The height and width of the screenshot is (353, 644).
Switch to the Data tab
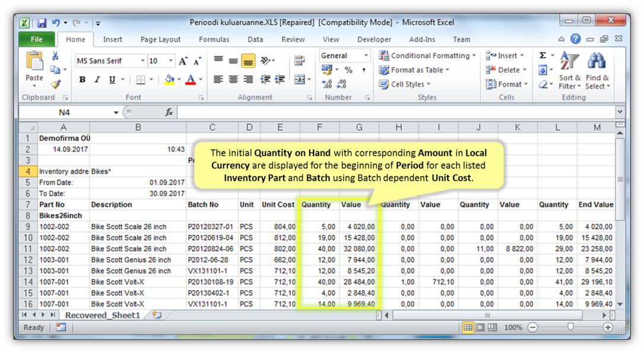[255, 39]
